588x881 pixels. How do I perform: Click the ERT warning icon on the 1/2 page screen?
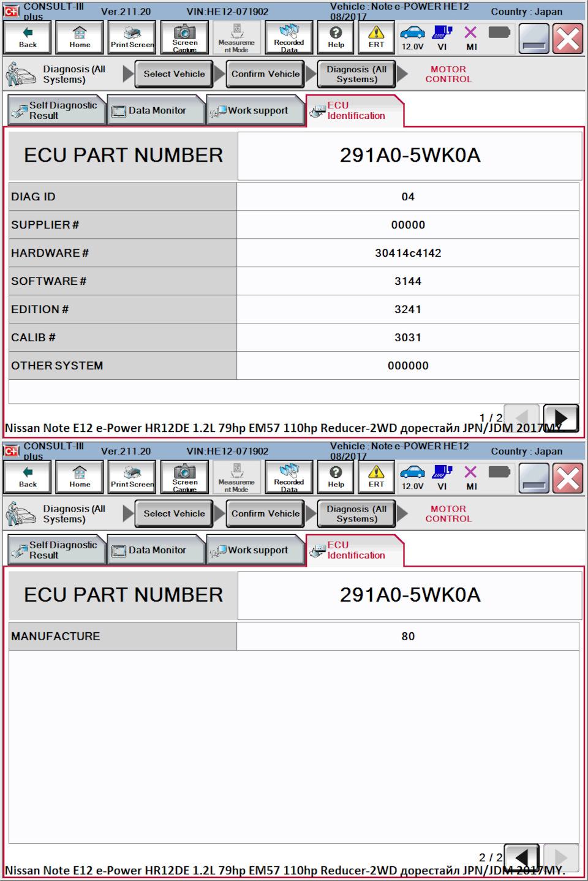[x=376, y=37]
